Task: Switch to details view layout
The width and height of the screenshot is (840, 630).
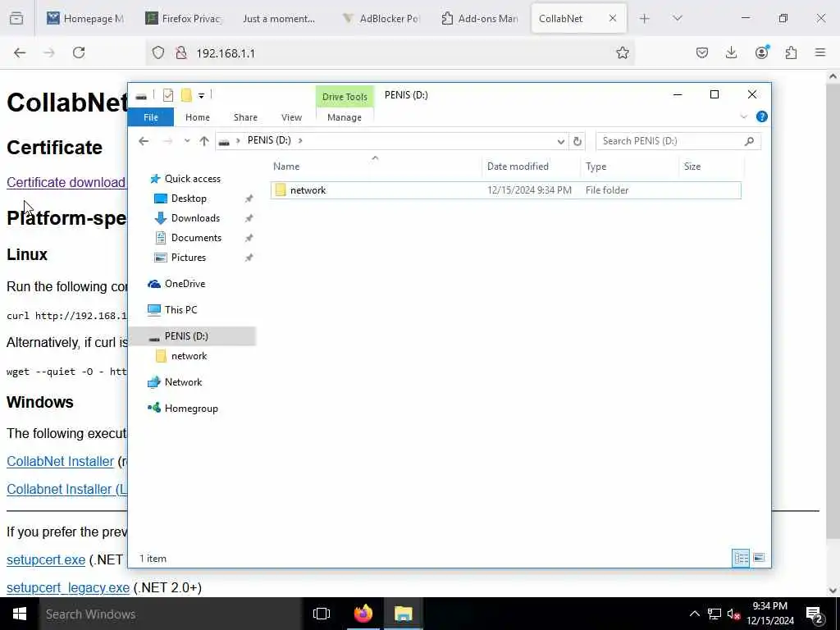Action: pos(741,558)
